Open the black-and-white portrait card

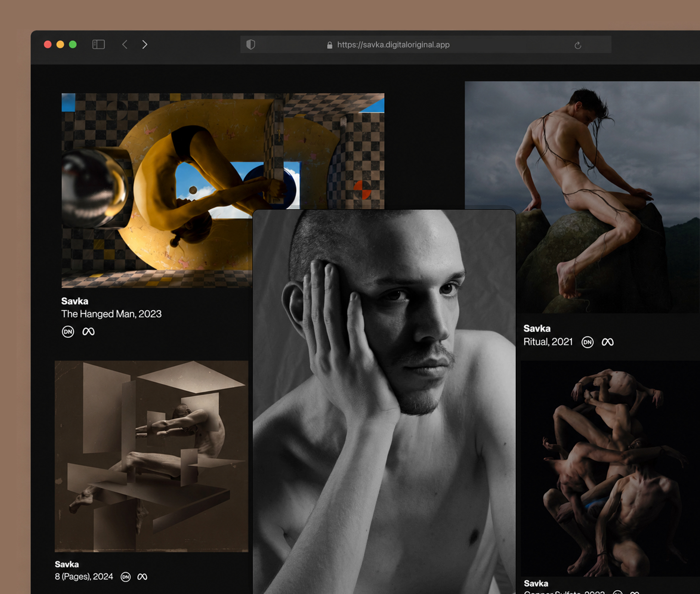tap(384, 402)
